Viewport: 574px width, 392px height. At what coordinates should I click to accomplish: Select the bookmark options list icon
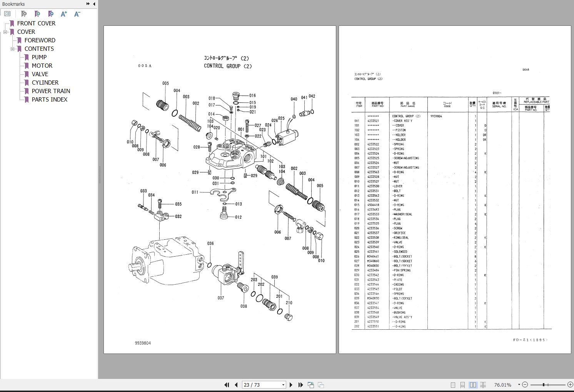(x=7, y=13)
